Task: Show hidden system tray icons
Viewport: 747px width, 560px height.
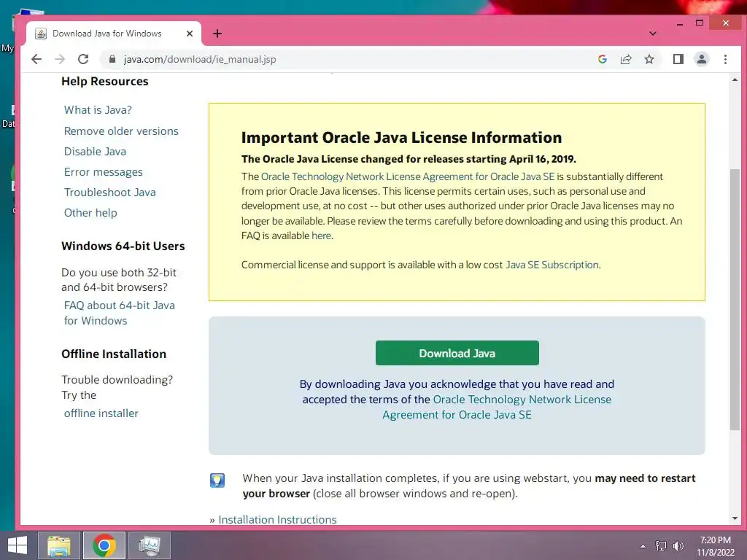Action: pyautogui.click(x=643, y=546)
